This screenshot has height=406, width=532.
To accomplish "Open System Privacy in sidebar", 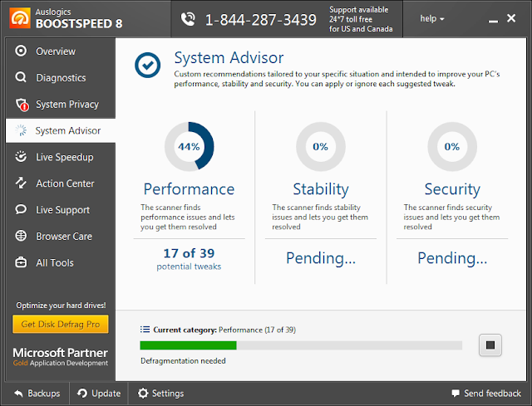I will point(61,104).
